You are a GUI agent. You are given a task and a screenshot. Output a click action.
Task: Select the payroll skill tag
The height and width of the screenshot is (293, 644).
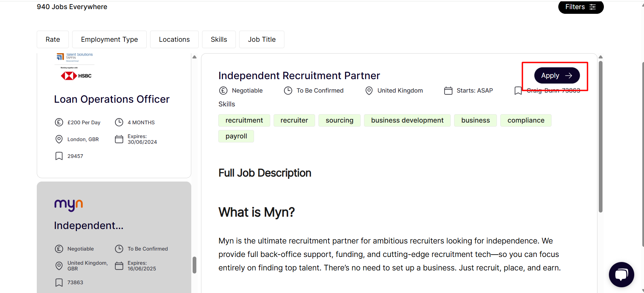236,136
